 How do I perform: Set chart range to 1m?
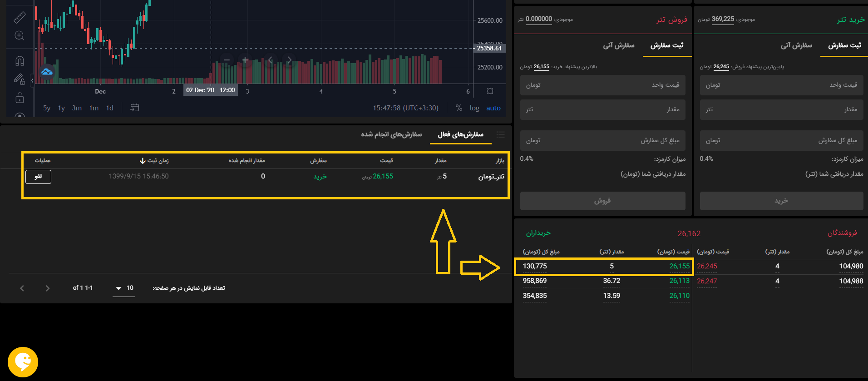coord(94,108)
